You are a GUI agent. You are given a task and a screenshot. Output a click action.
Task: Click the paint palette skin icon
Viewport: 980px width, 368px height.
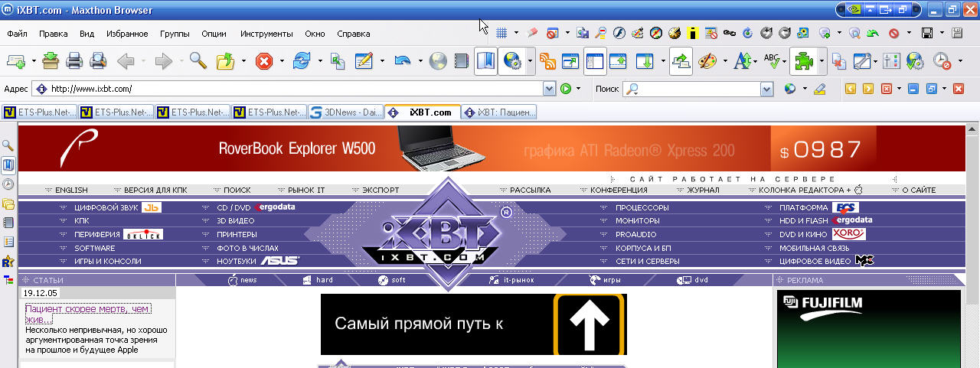707,61
